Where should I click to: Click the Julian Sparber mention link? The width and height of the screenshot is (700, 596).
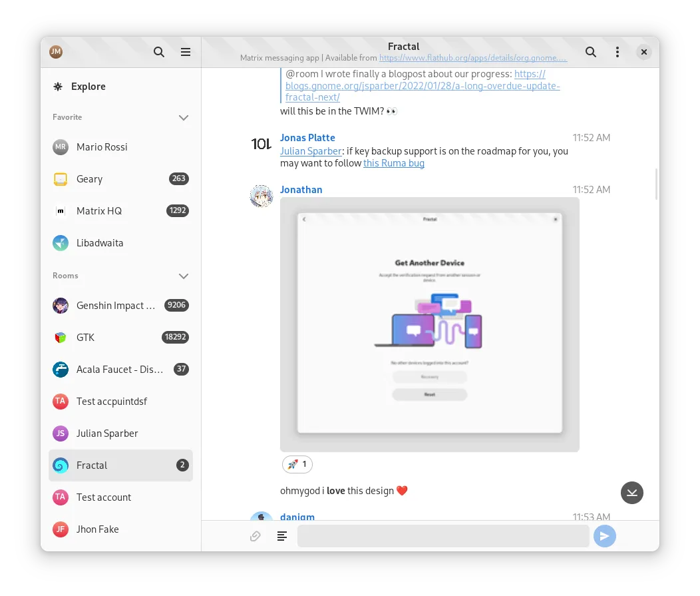click(x=310, y=151)
